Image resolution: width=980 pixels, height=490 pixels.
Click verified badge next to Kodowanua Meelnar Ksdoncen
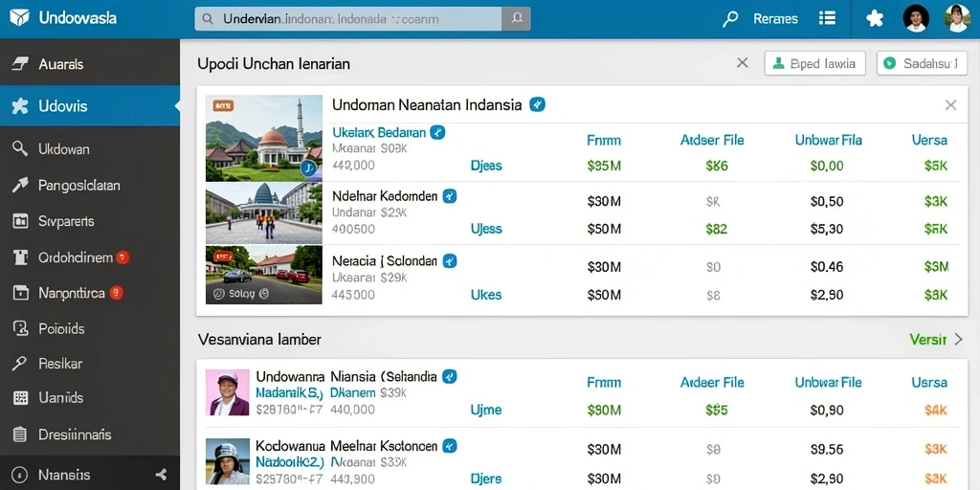pyautogui.click(x=450, y=446)
